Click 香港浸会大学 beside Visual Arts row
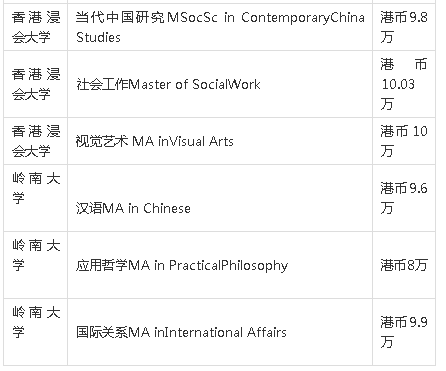 tap(36, 141)
